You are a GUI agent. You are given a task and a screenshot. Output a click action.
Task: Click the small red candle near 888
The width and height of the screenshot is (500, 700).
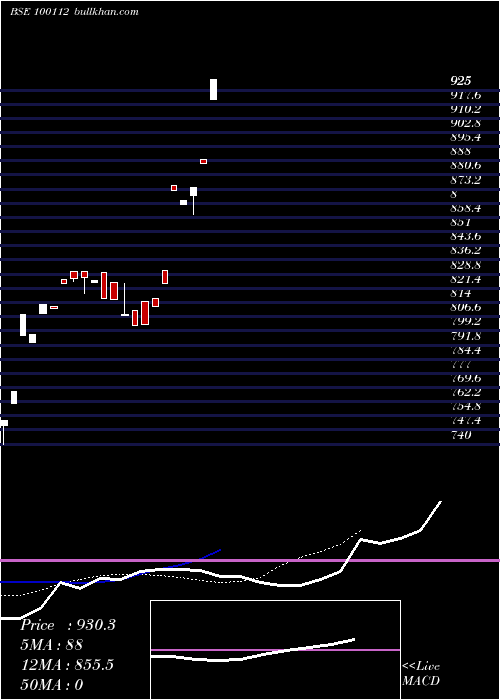(x=204, y=162)
